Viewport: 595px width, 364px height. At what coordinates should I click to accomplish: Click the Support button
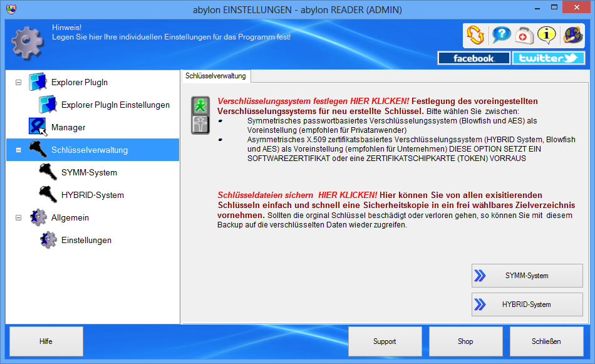pyautogui.click(x=385, y=341)
